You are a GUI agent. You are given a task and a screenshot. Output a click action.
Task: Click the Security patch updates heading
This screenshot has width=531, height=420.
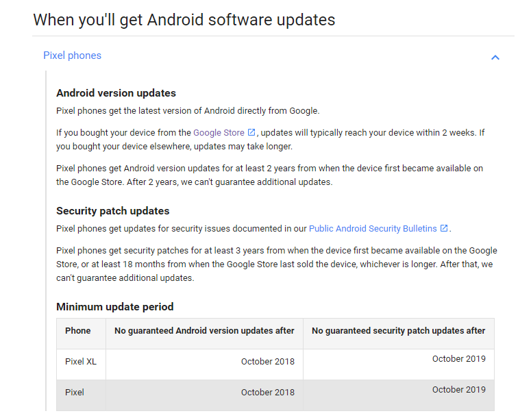coord(112,211)
